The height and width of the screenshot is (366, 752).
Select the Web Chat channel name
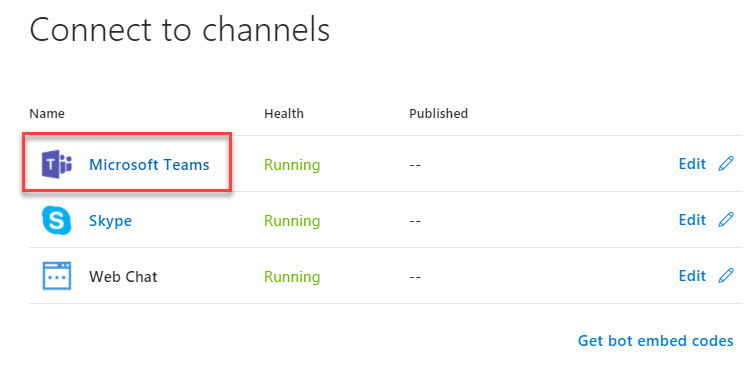coord(123,277)
